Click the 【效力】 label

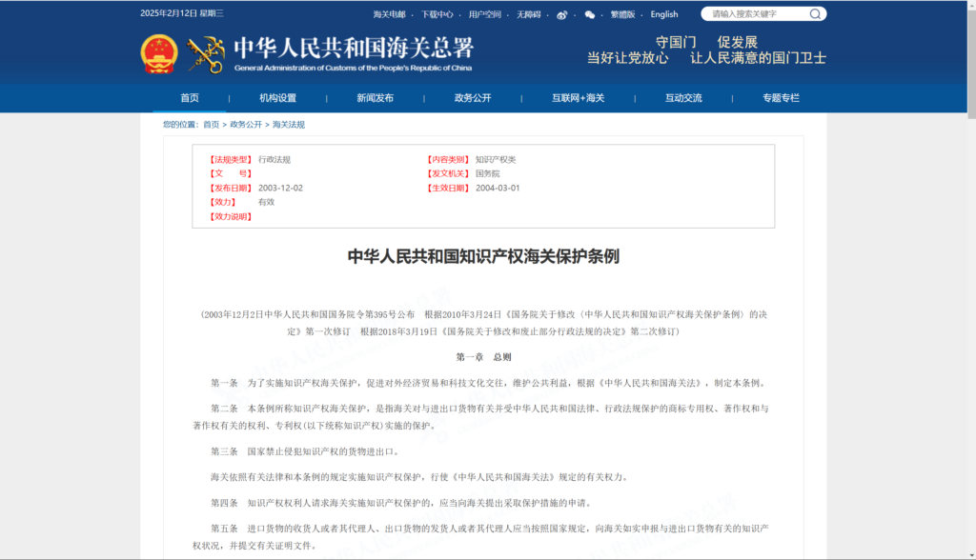tap(222, 202)
